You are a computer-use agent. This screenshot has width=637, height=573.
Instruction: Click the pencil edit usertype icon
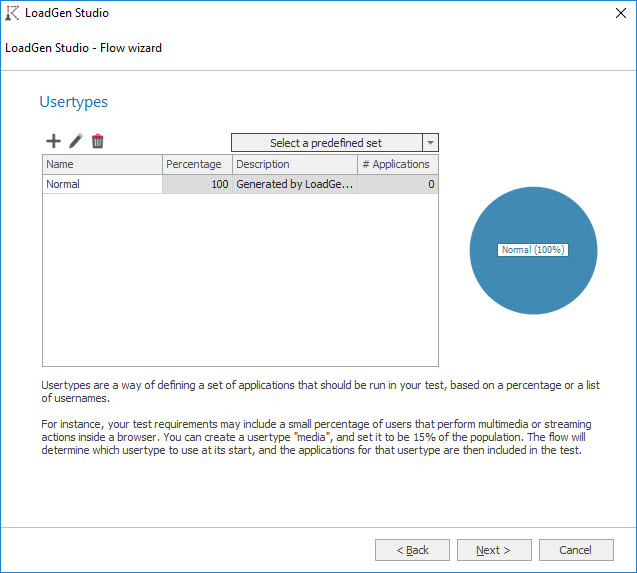coord(76,142)
